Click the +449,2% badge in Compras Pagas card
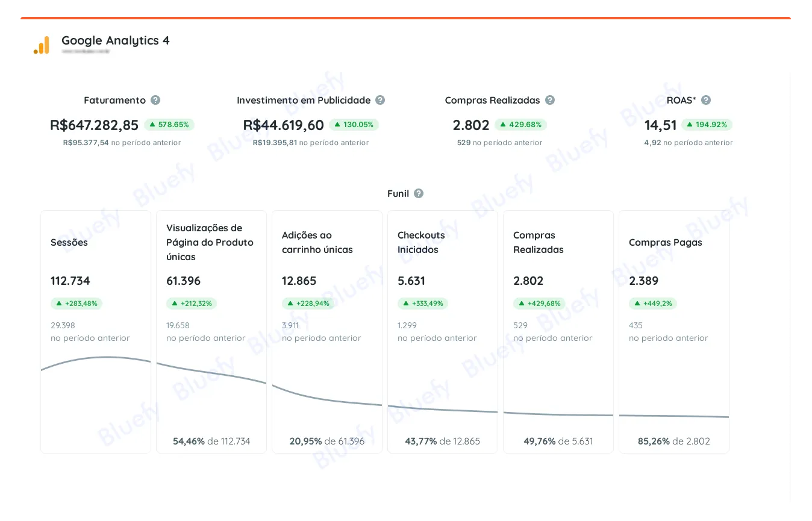Image resolution: width=812 pixels, height=521 pixels. coord(653,304)
